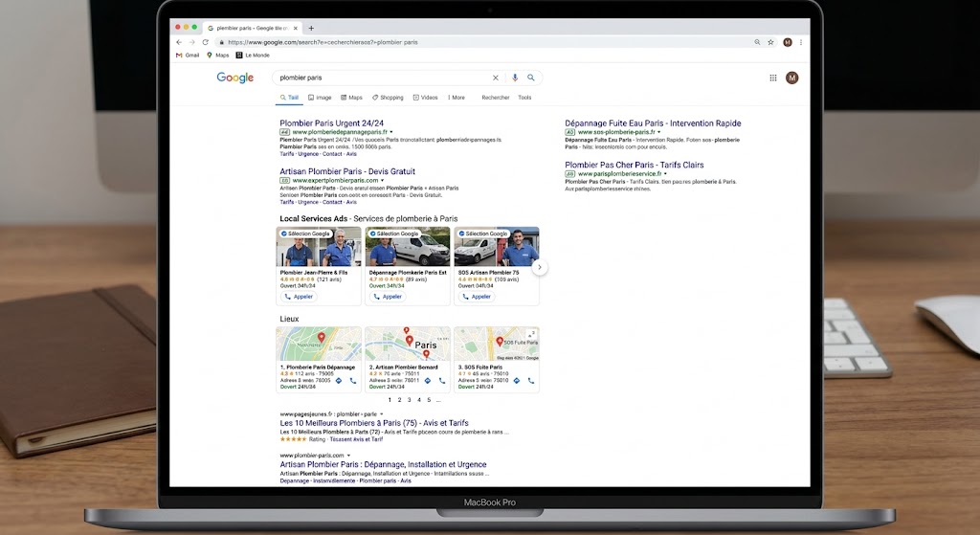980x535 pixels.
Task: Open the Paris map for Artisan Plombier Bernard
Action: point(408,344)
